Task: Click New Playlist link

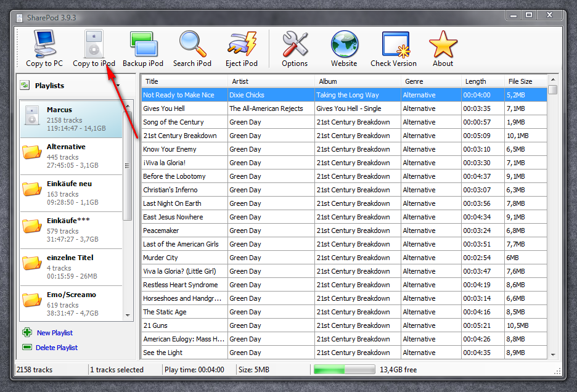Action: click(55, 333)
